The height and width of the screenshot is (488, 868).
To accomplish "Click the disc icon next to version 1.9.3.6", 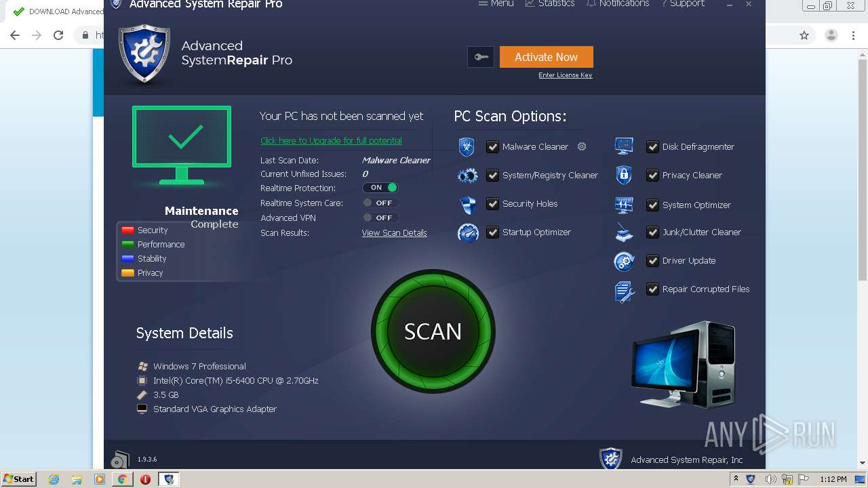I will pos(120,460).
